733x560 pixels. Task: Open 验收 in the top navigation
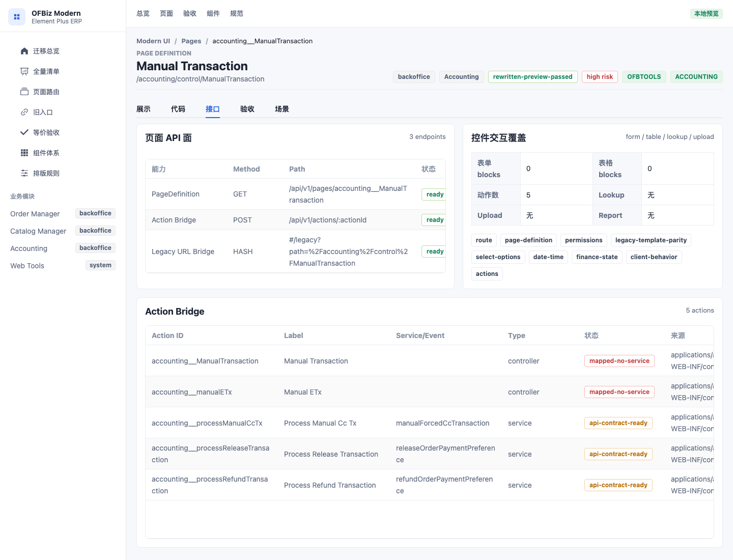tap(190, 14)
